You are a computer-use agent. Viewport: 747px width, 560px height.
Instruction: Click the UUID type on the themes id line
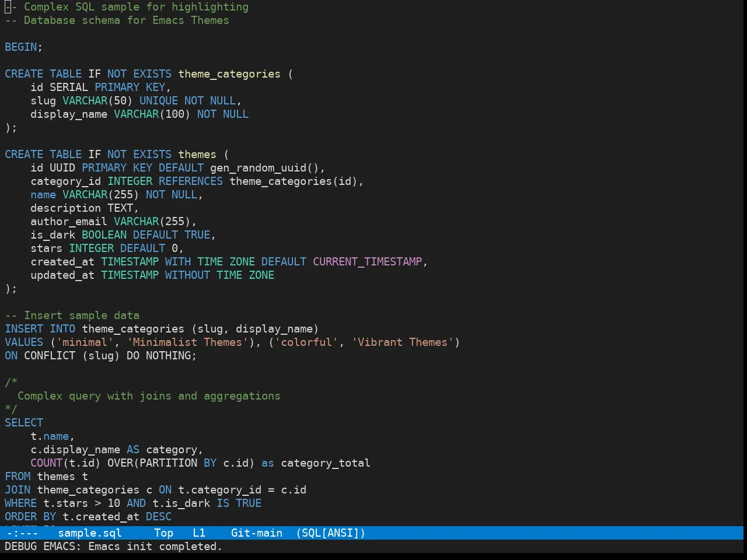(x=62, y=168)
